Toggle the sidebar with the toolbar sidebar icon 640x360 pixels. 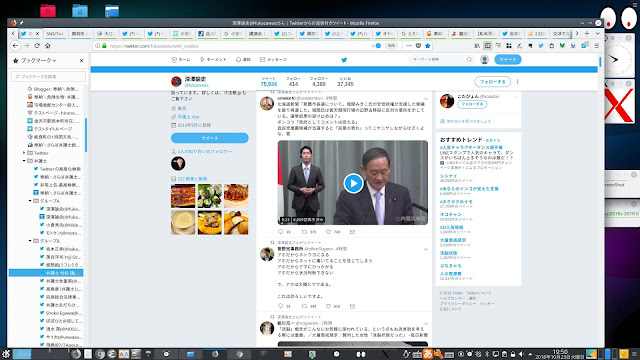tap(487, 46)
